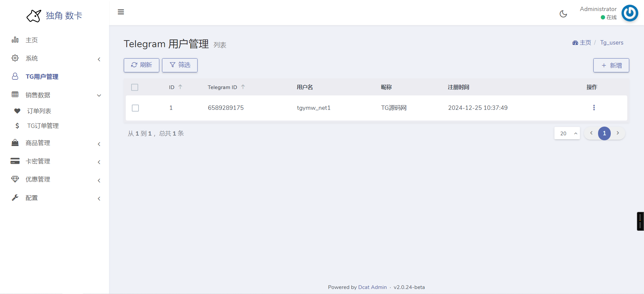The width and height of the screenshot is (644, 294).
Task: Click the 刷新 refresh button
Action: (x=141, y=65)
